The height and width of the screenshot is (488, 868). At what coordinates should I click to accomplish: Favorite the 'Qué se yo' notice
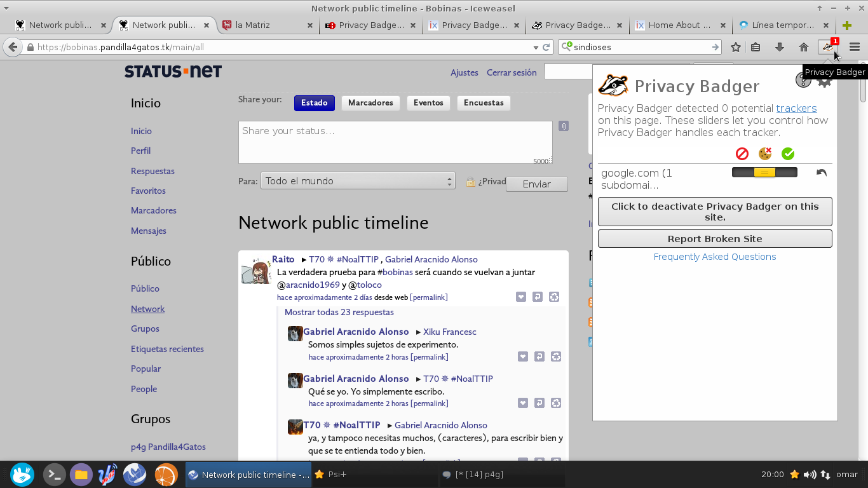point(523,403)
